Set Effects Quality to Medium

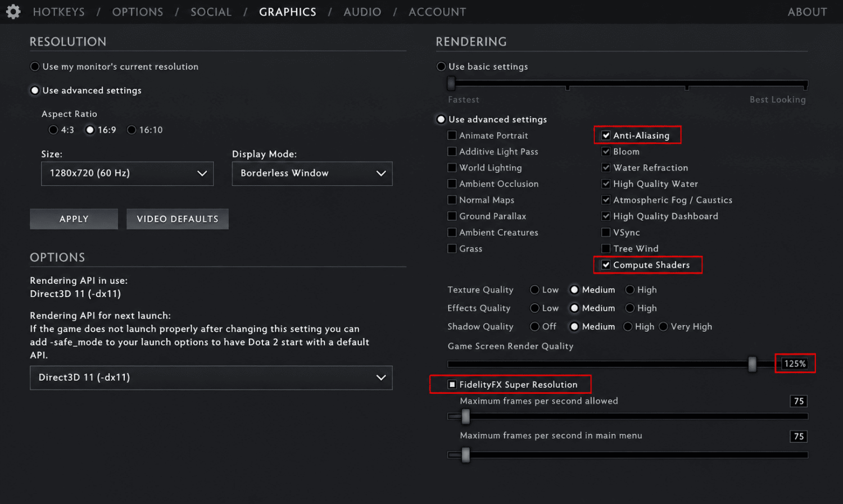coord(574,308)
